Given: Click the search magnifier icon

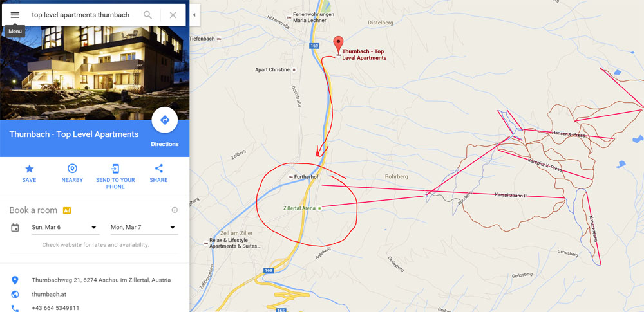Looking at the screenshot, I should pyautogui.click(x=147, y=15).
